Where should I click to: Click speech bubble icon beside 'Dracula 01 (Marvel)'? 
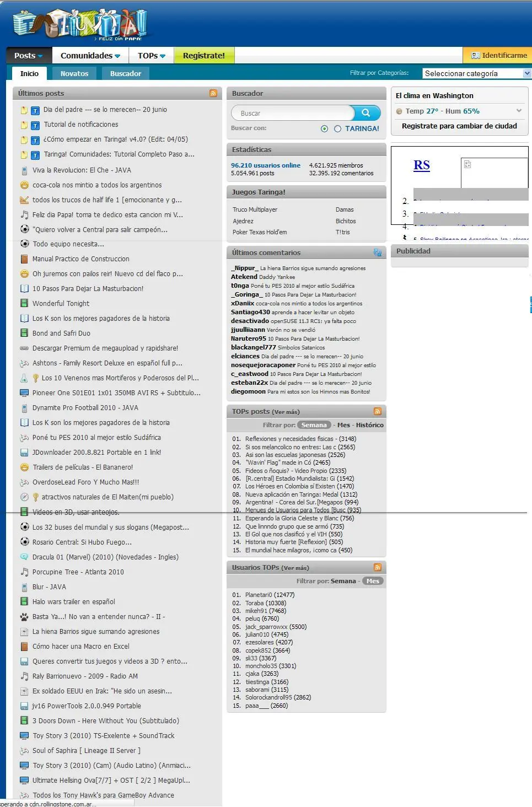24,557
